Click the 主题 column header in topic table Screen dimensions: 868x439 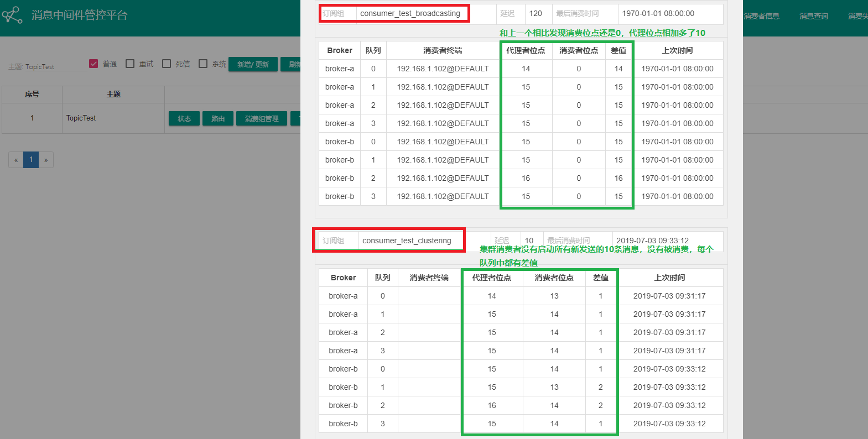(113, 95)
